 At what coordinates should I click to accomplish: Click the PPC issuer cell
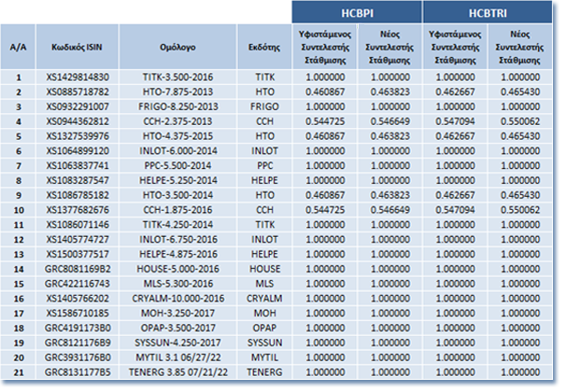coord(263,165)
